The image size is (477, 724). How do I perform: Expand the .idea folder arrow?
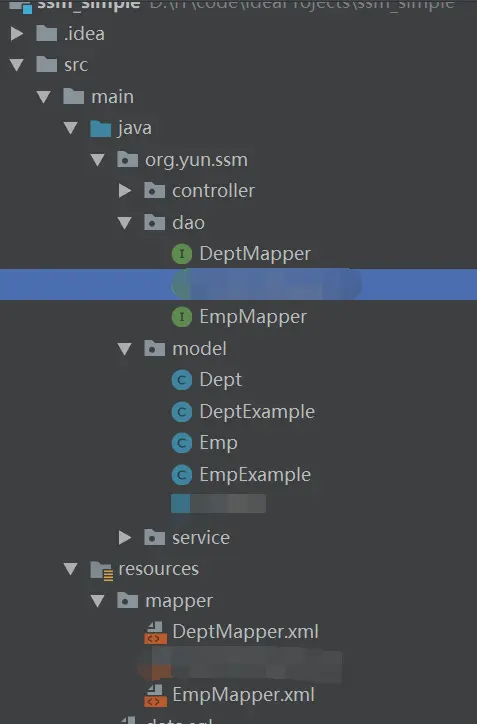click(17, 33)
